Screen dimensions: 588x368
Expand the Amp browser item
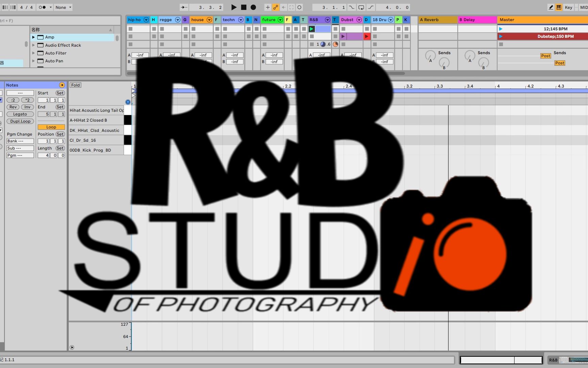click(33, 37)
